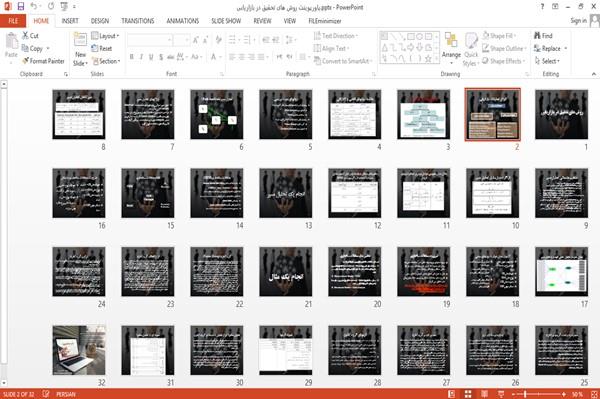
Task: Adjust the zoom slider handle
Action: point(525,394)
